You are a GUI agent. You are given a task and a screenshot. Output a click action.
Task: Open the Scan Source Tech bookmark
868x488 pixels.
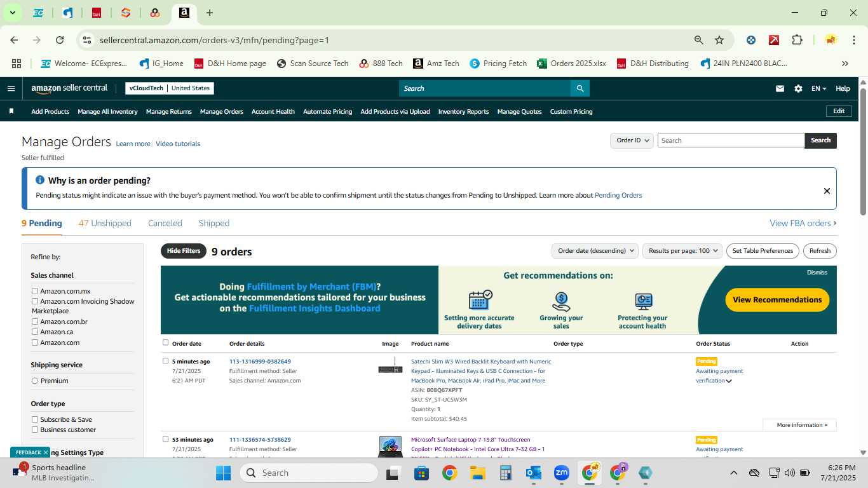(312, 64)
